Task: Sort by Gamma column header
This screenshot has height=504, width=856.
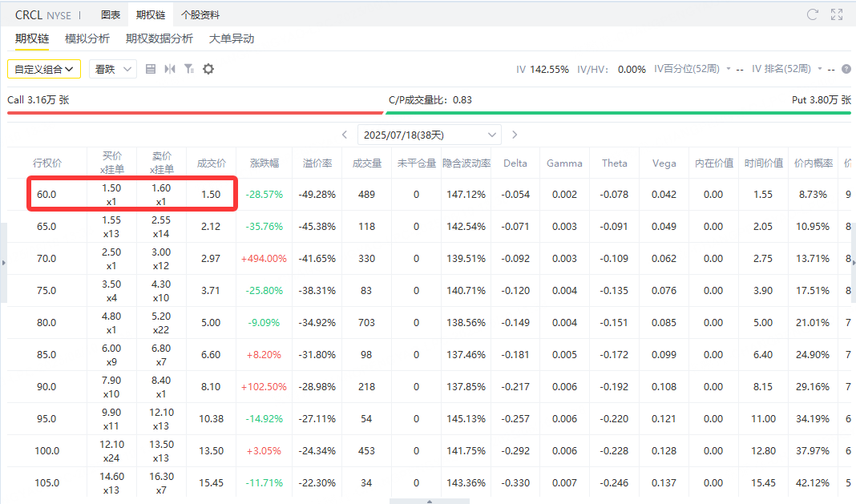Action: click(x=564, y=163)
